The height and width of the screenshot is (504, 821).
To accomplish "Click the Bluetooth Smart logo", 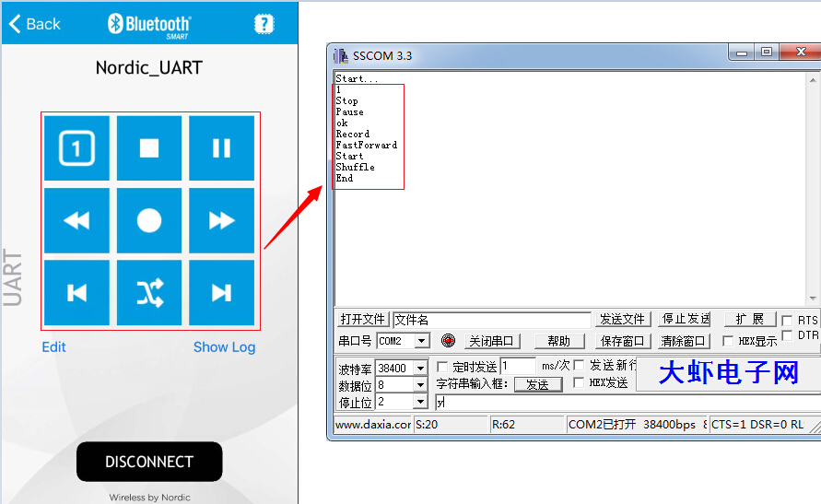I will (149, 25).
